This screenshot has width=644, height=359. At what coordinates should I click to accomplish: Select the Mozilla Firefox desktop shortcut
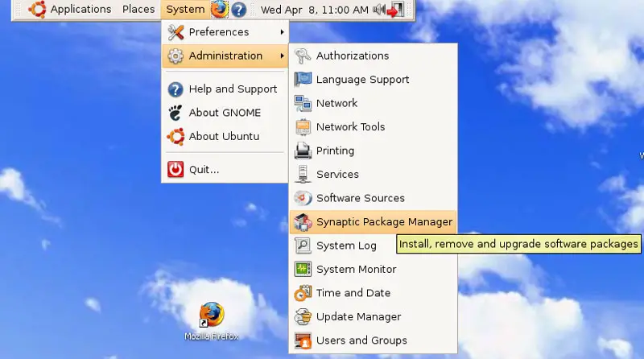coord(212,321)
